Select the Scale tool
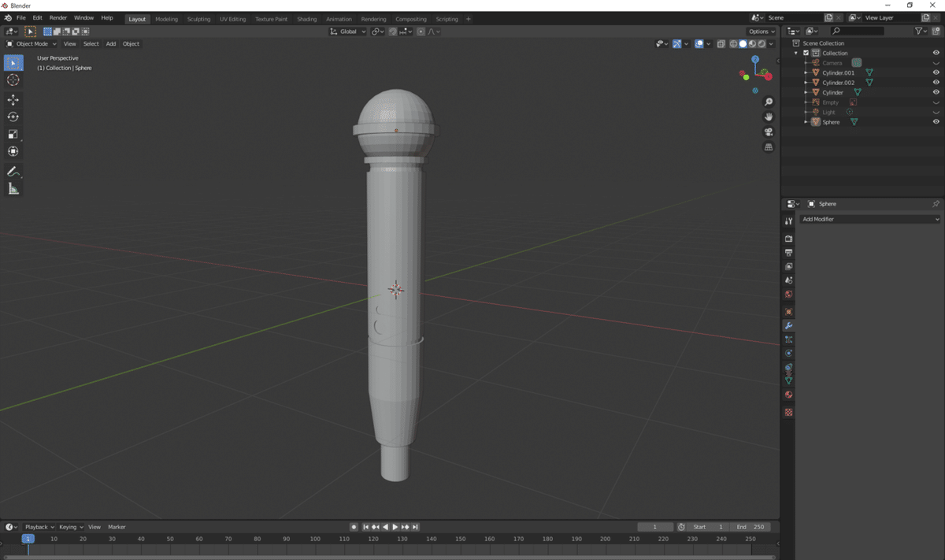The height and width of the screenshot is (560, 945). click(13, 135)
